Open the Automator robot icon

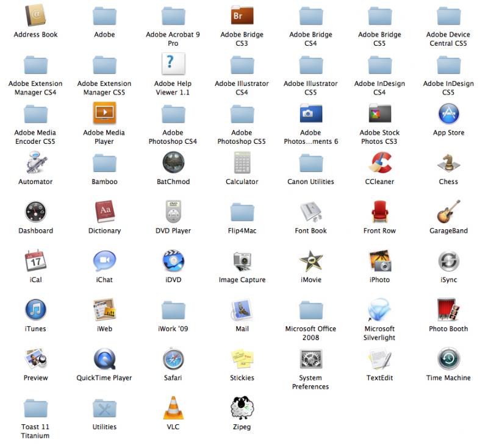pos(36,162)
